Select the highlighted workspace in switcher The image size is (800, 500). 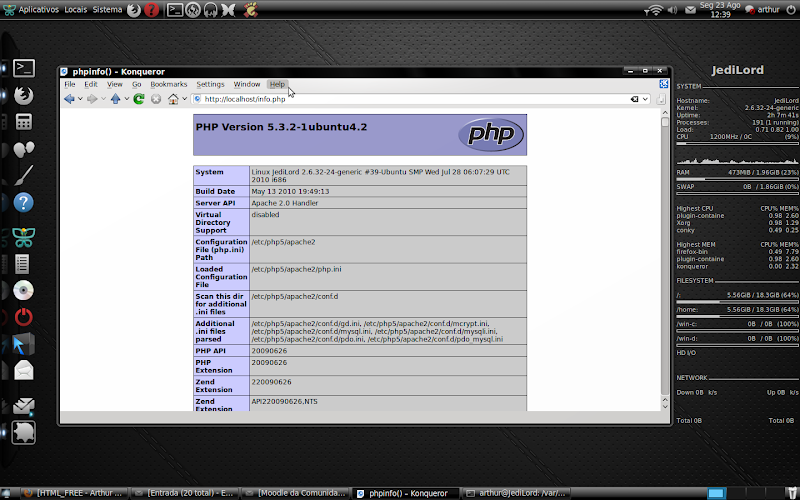tap(715, 493)
